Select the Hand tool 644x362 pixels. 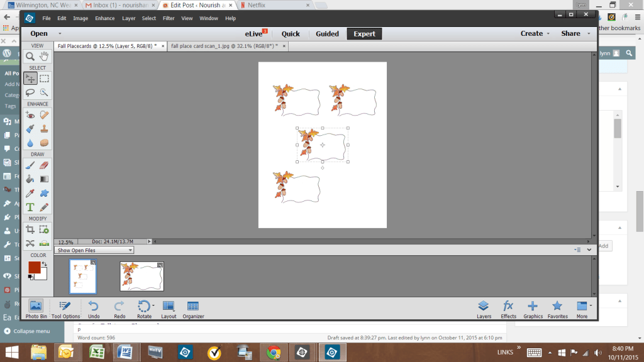[x=44, y=57]
